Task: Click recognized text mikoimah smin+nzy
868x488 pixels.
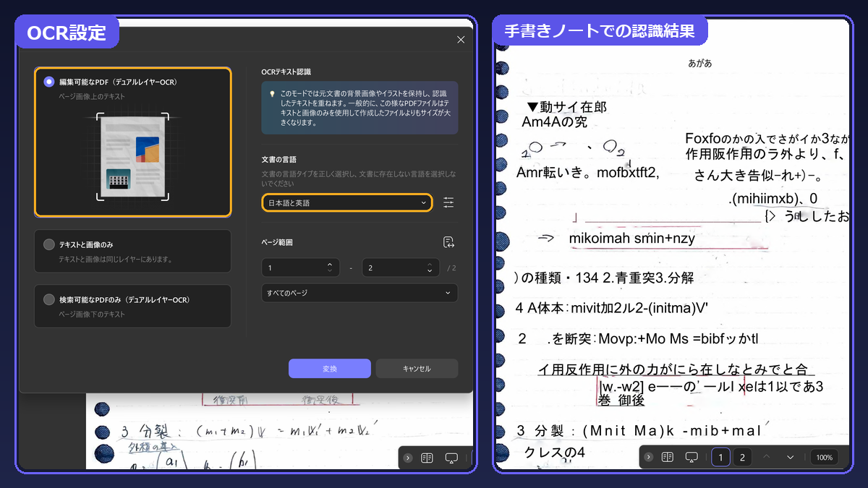Action: (632, 238)
